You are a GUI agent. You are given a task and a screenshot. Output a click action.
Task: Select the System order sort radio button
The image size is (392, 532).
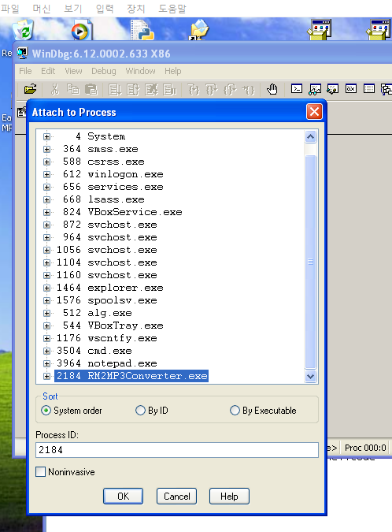(x=46, y=411)
